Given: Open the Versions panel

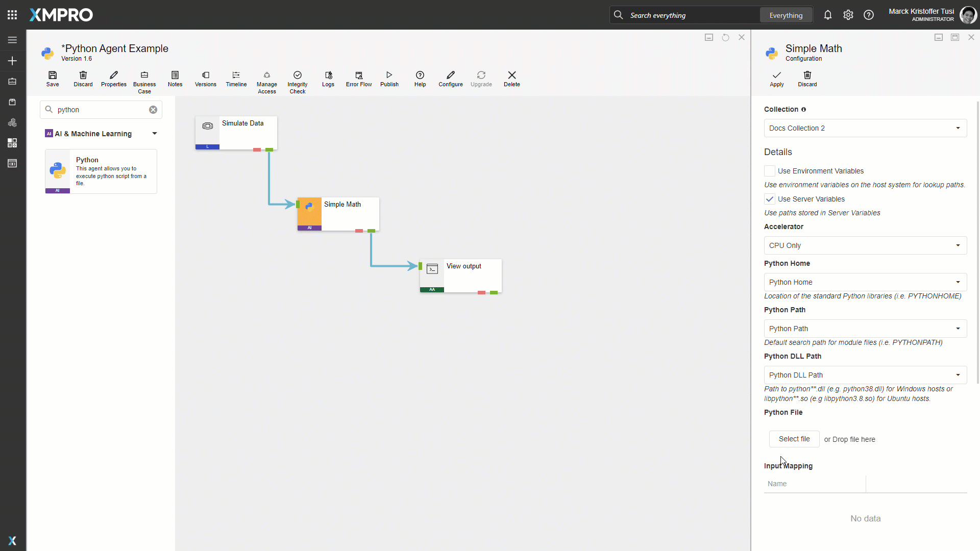Looking at the screenshot, I should [x=205, y=79].
